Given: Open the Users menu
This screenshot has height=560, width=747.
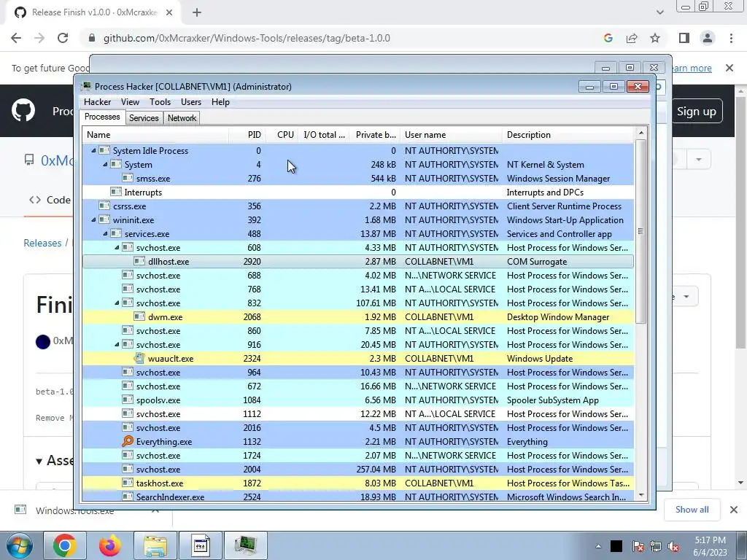Looking at the screenshot, I should click(191, 102).
